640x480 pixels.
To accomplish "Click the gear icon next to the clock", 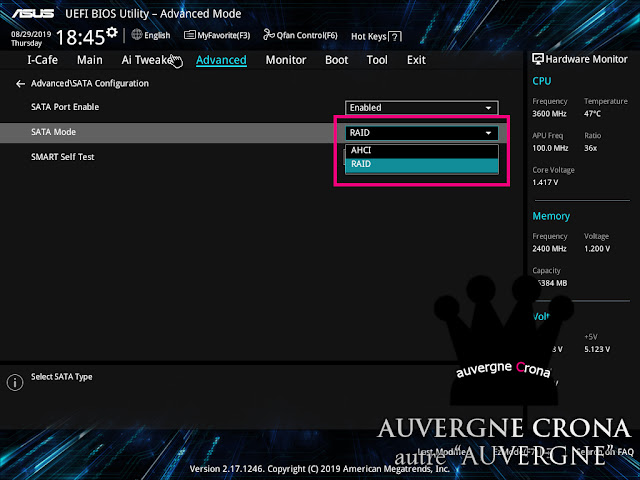I will pos(112,32).
